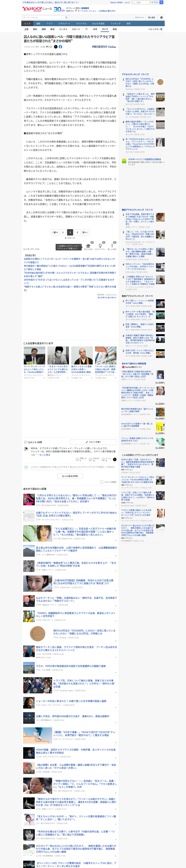This screenshot has height=868, width=186.
Task: Click the わかりやすい lightbulb reaction
Action: [x=100, y=246]
